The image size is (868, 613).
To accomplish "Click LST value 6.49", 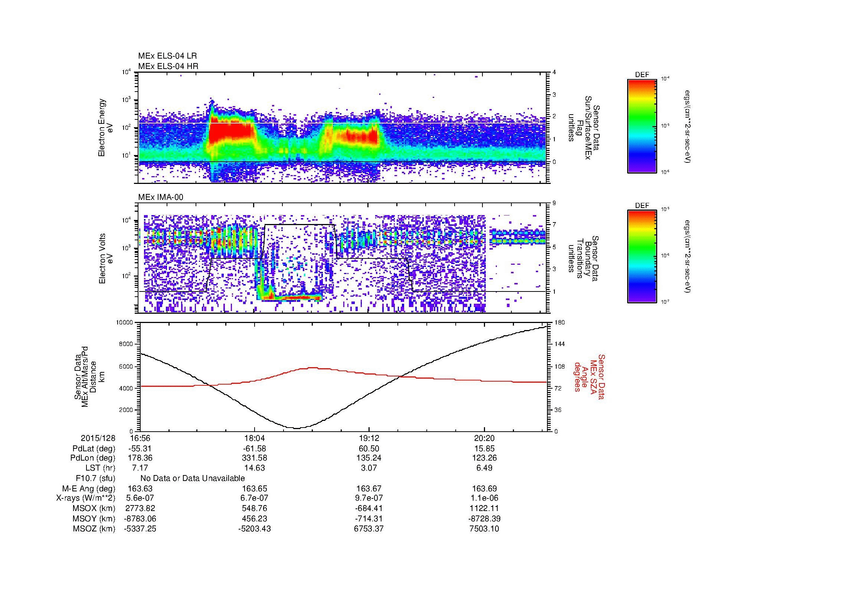I will point(484,468).
